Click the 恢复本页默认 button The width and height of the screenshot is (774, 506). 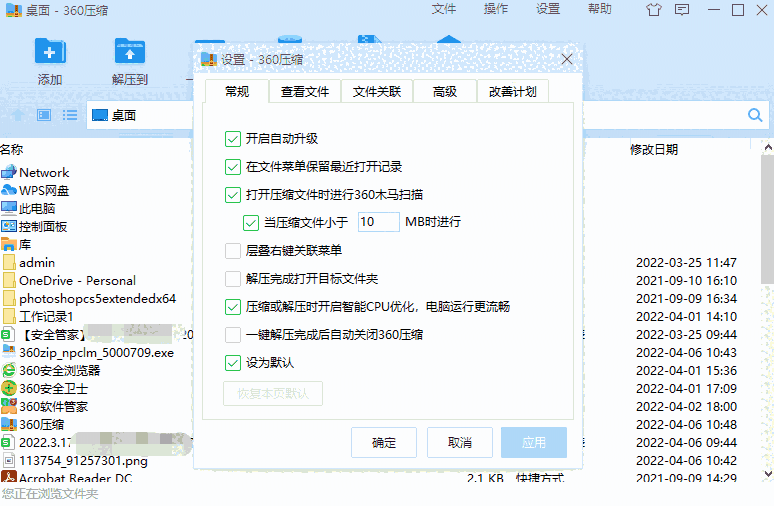(273, 393)
